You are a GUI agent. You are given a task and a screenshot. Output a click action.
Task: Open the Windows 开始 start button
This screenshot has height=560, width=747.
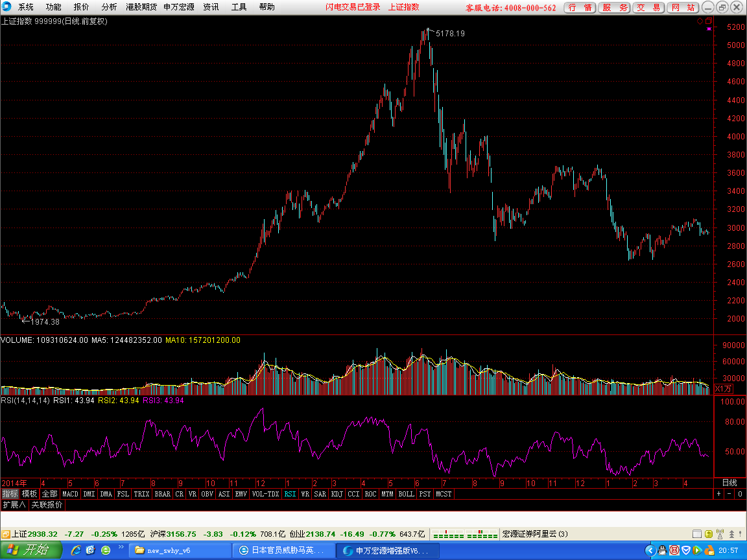tap(31, 550)
